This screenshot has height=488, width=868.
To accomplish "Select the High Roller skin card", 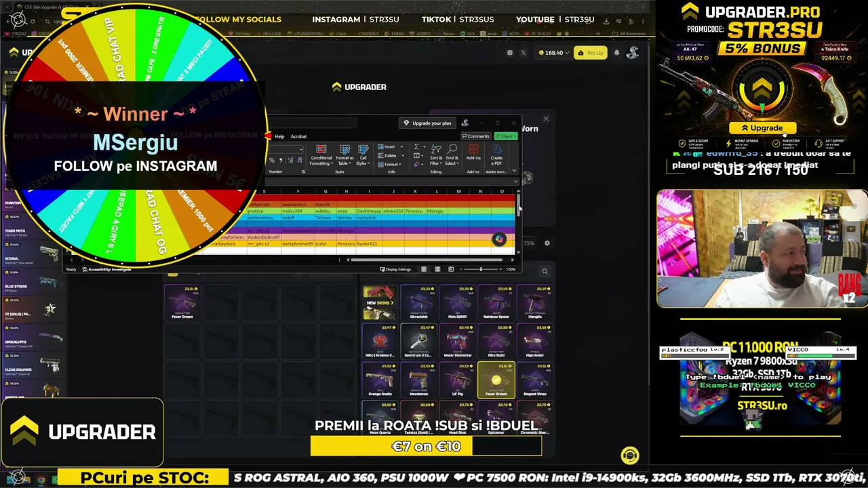I will (x=534, y=341).
